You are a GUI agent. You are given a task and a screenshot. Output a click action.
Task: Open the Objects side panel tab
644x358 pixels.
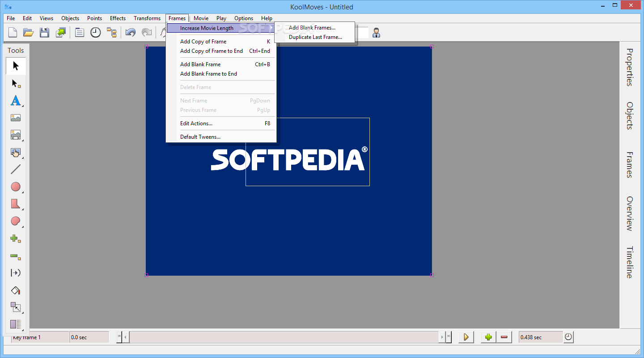click(630, 116)
